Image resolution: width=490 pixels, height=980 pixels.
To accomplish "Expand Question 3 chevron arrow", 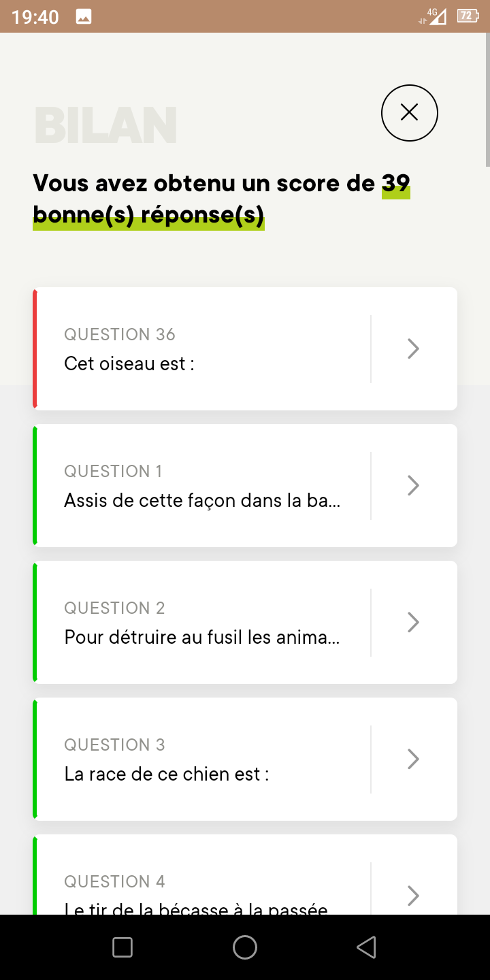I will pos(413,759).
